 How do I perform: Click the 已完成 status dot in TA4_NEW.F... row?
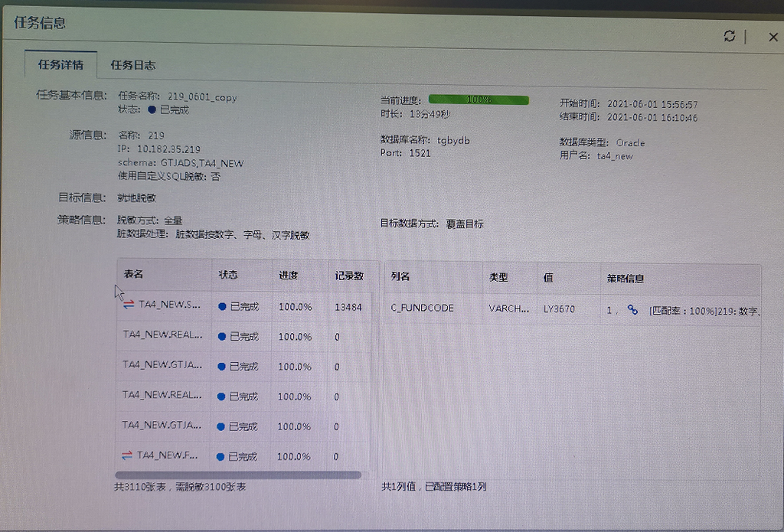[x=220, y=456]
